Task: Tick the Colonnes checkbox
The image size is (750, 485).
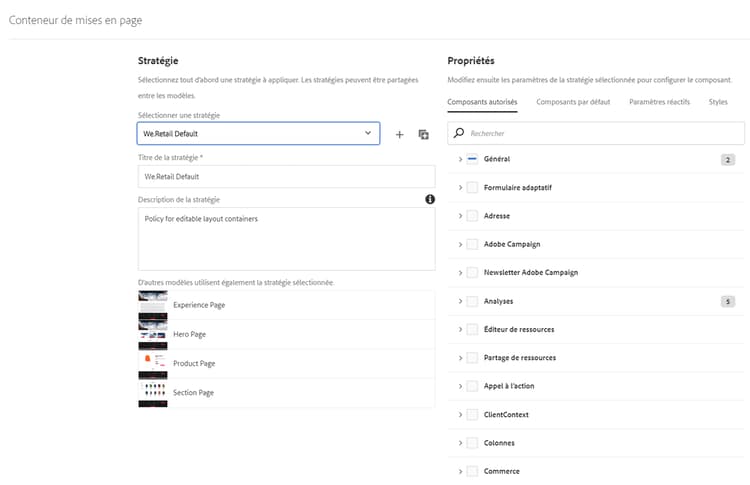Action: 472,443
